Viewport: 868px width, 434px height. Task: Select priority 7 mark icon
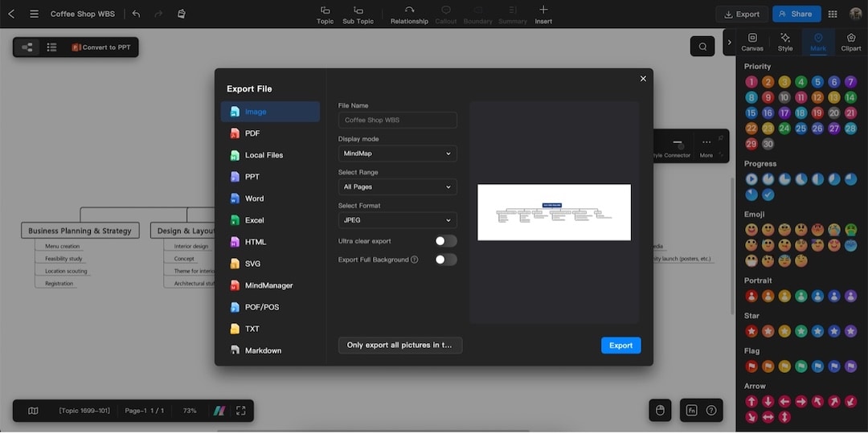pos(851,82)
